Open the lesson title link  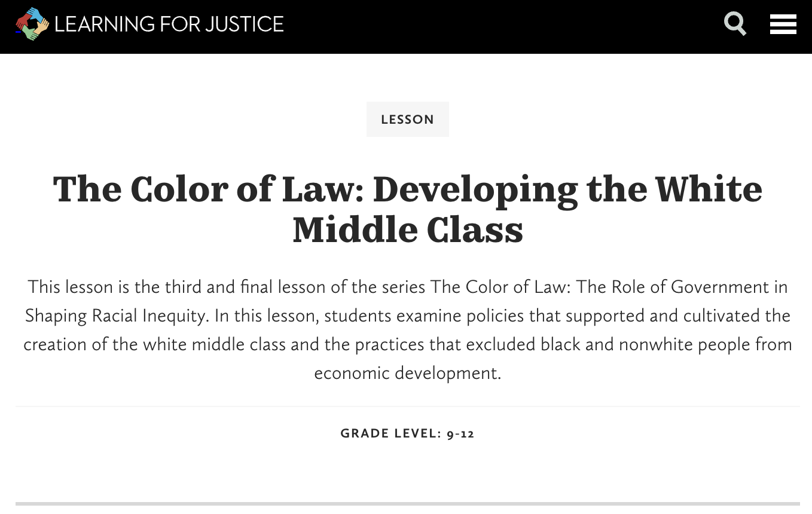point(407,209)
